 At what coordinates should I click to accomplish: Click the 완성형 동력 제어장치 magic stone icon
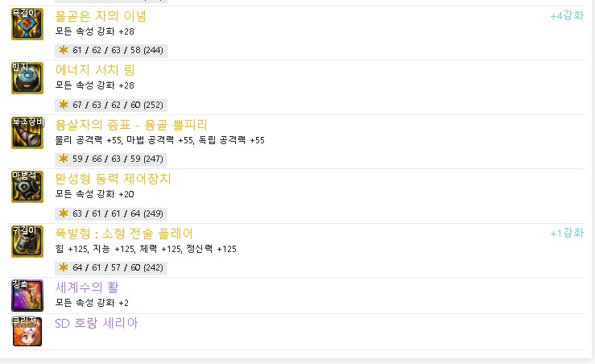pos(27,187)
